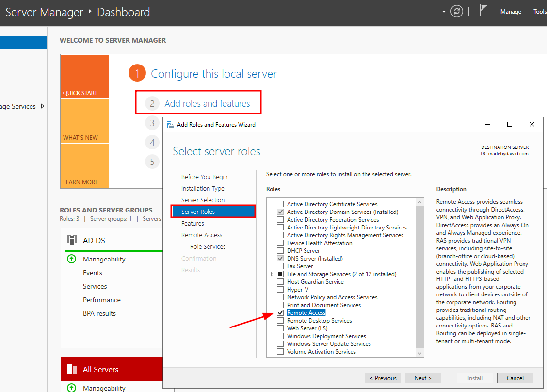Click the Cancel button in wizard
Screen dimensions: 547x392
515,378
